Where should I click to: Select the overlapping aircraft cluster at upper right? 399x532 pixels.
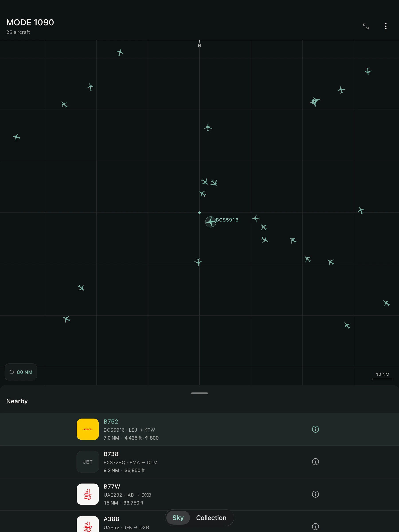pyautogui.click(x=315, y=102)
